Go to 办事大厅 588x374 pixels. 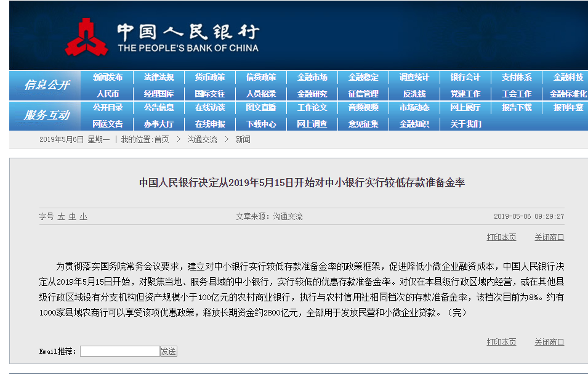159,124
